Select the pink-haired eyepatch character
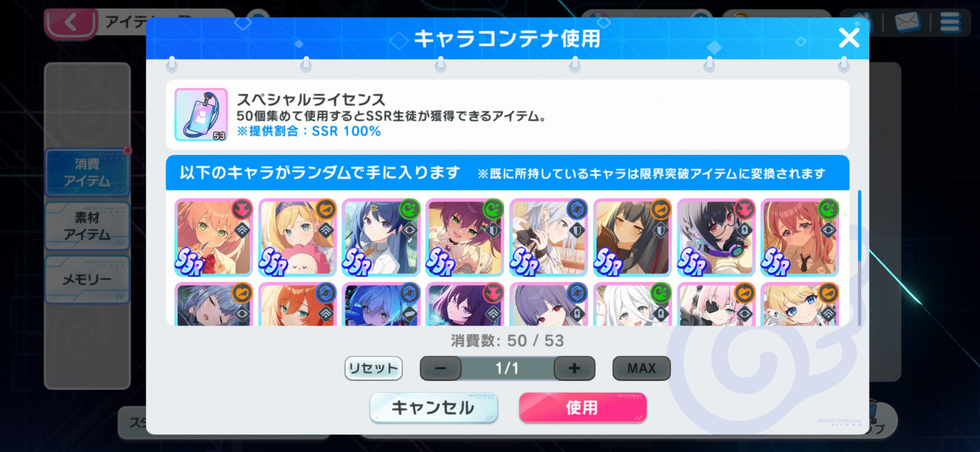The width and height of the screenshot is (980, 452). tap(716, 304)
